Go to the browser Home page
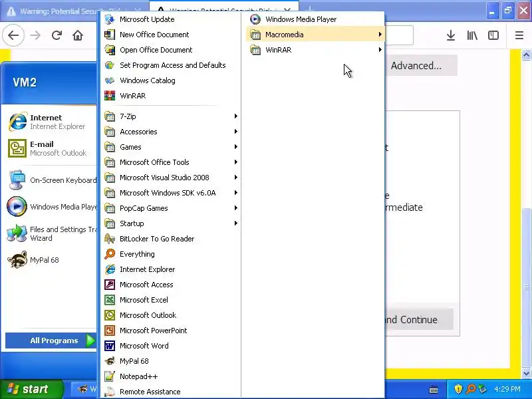The height and width of the screenshot is (399, 532). (x=78, y=35)
